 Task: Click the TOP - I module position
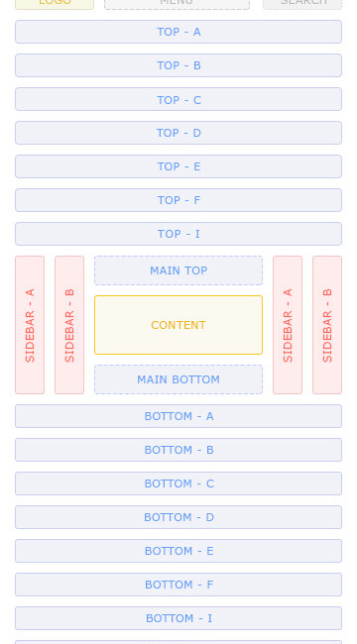tap(178, 234)
